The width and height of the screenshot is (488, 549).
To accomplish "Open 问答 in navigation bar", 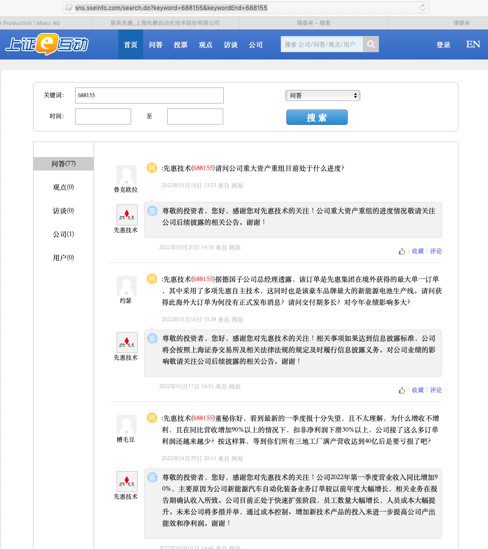I will tap(155, 44).
